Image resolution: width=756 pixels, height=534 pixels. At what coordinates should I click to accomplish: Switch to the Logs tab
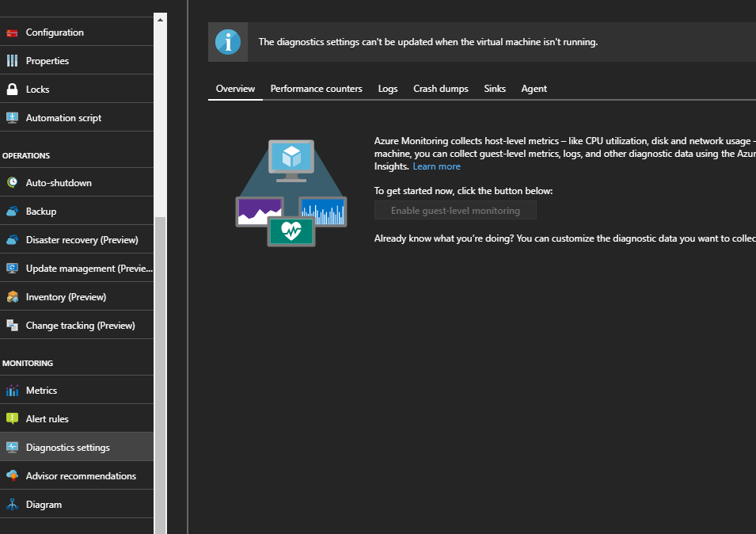click(388, 89)
